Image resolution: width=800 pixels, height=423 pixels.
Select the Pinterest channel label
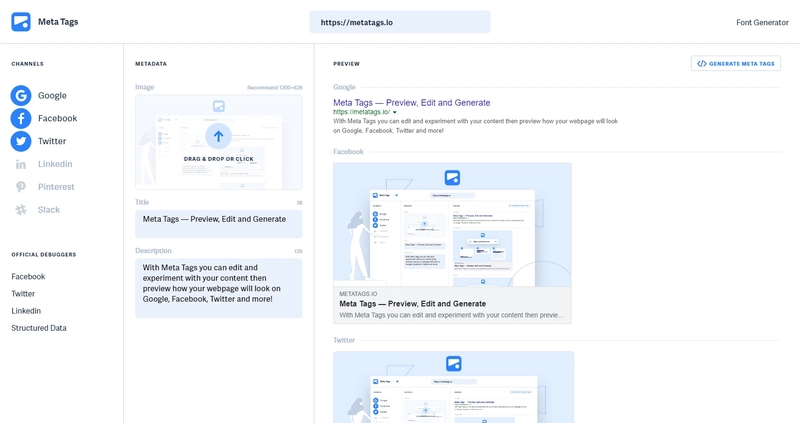point(56,187)
